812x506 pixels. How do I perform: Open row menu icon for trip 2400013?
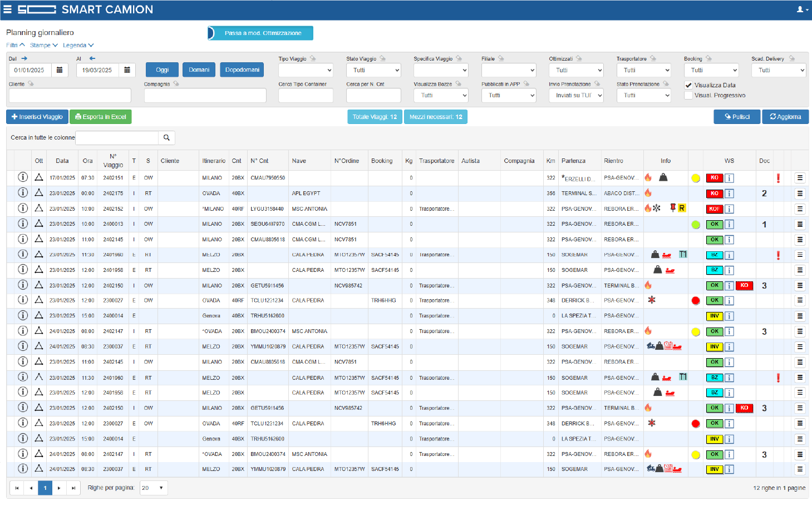pos(800,224)
